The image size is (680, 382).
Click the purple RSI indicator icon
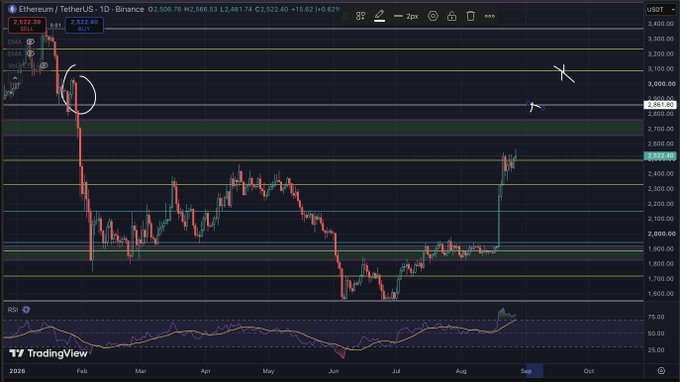[26, 310]
